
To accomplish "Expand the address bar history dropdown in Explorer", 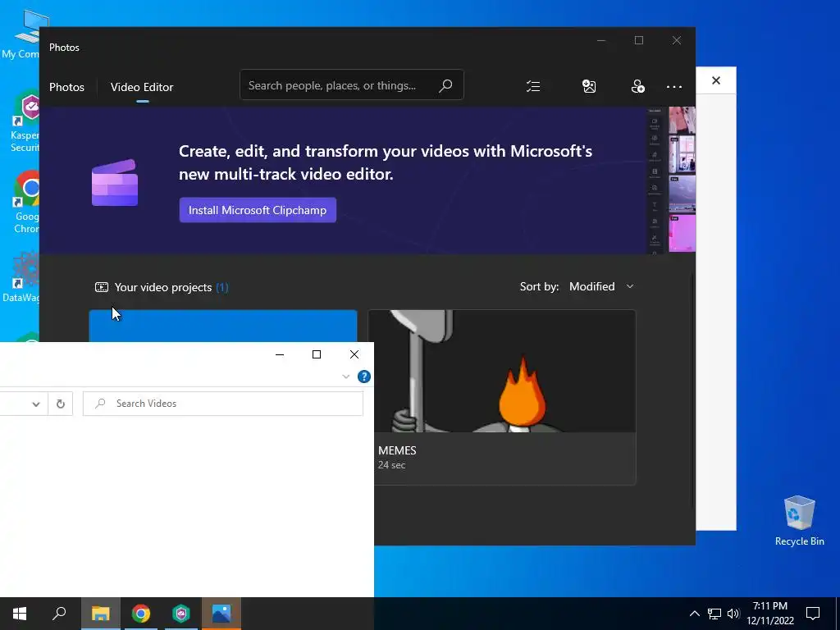I will point(36,404).
